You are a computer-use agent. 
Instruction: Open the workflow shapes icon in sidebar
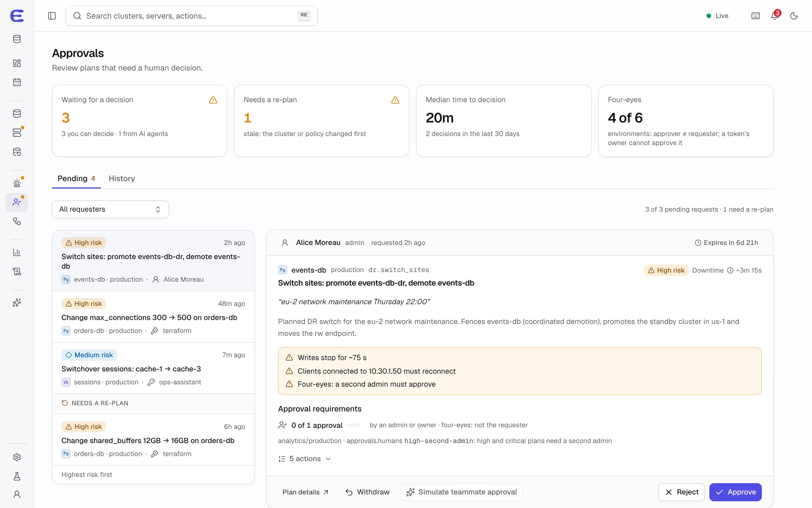pos(17,222)
